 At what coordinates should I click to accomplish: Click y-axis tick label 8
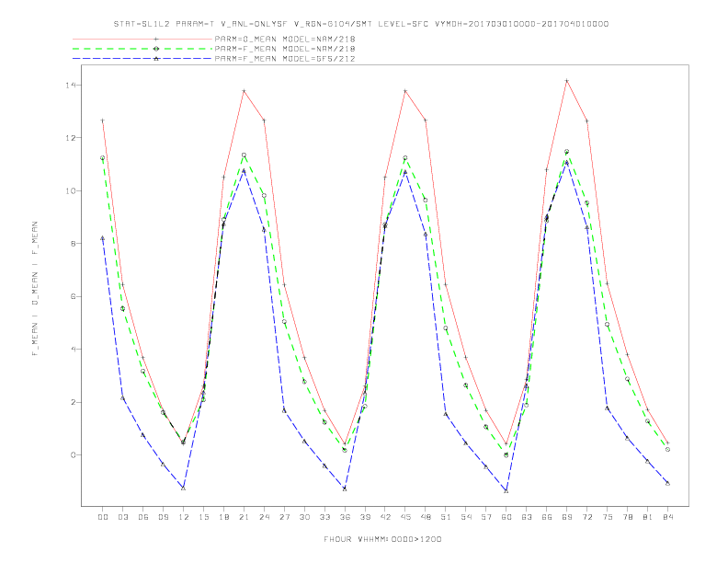tap(73, 244)
